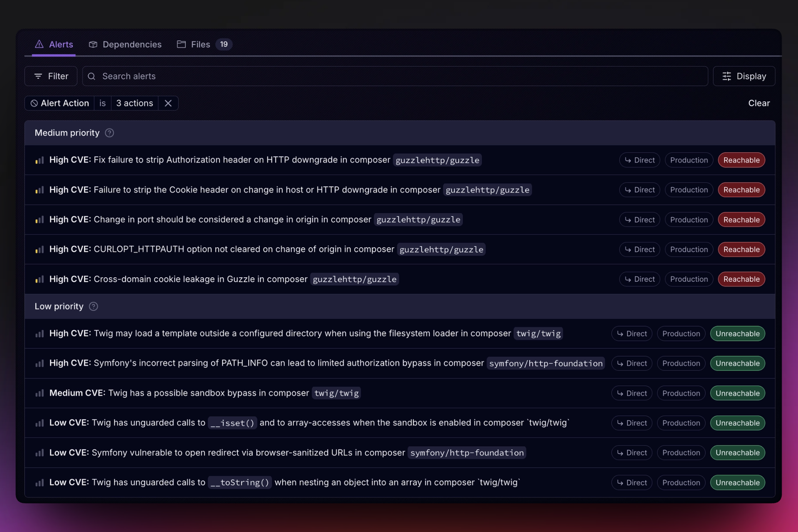798x532 pixels.
Task: Open alert 'Symfony vulnerable to open redirect'
Action: (x=399, y=453)
